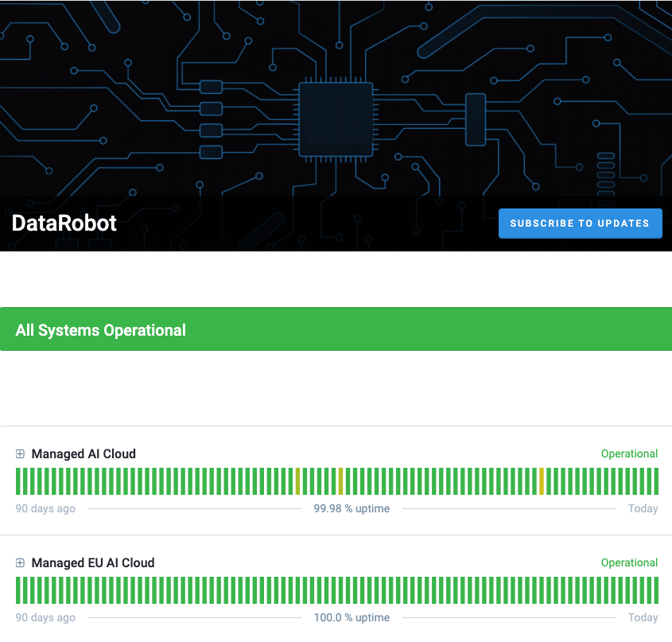Click the All Systems Operational banner
672x642 pixels.
click(x=336, y=329)
